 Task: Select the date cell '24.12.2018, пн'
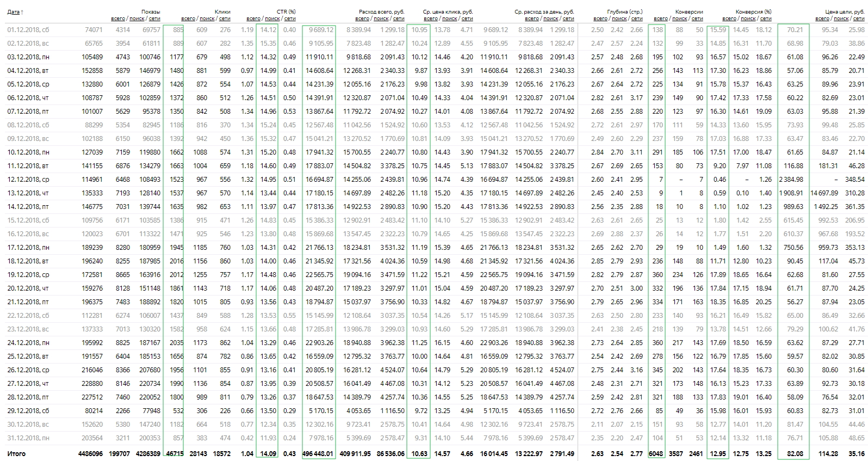tap(28, 343)
